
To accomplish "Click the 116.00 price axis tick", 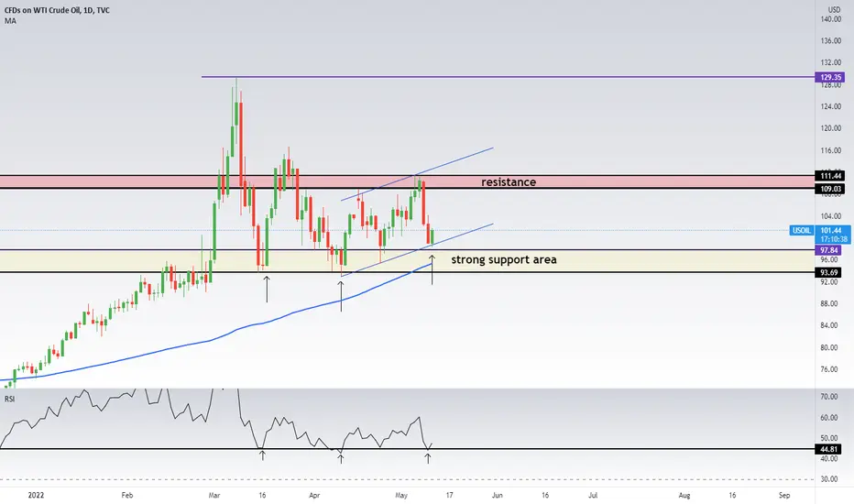I will point(830,150).
